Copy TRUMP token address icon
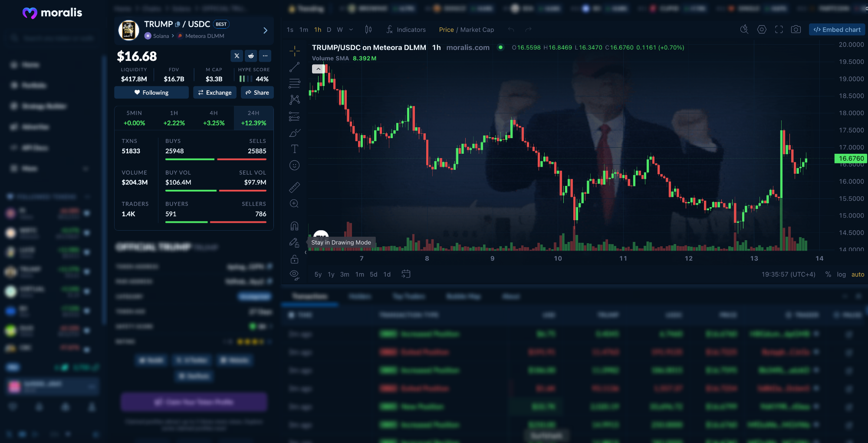The height and width of the screenshot is (443, 868). coord(178,24)
